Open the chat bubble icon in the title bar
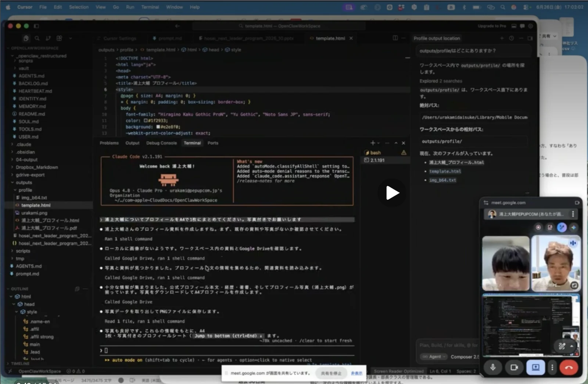The image size is (588, 384). [522, 26]
